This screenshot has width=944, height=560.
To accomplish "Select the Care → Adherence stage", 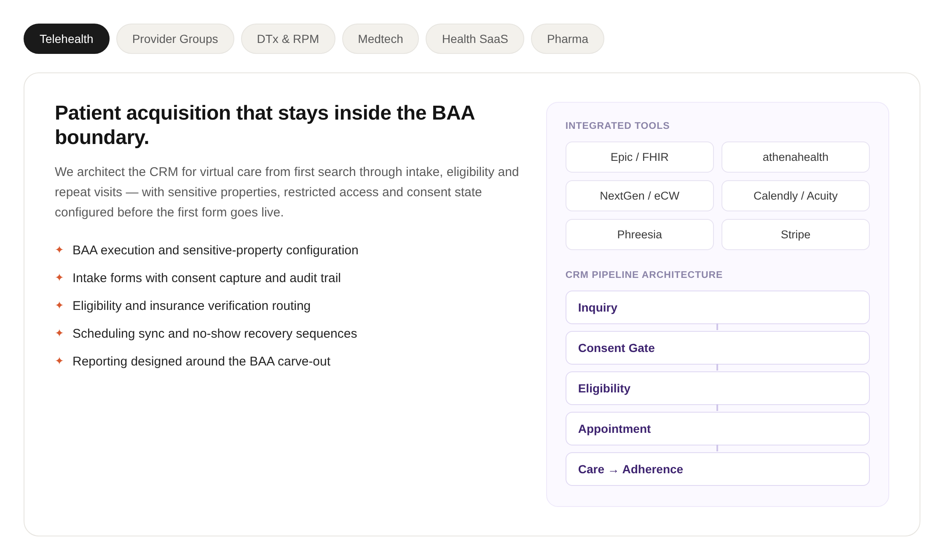I will [x=718, y=469].
